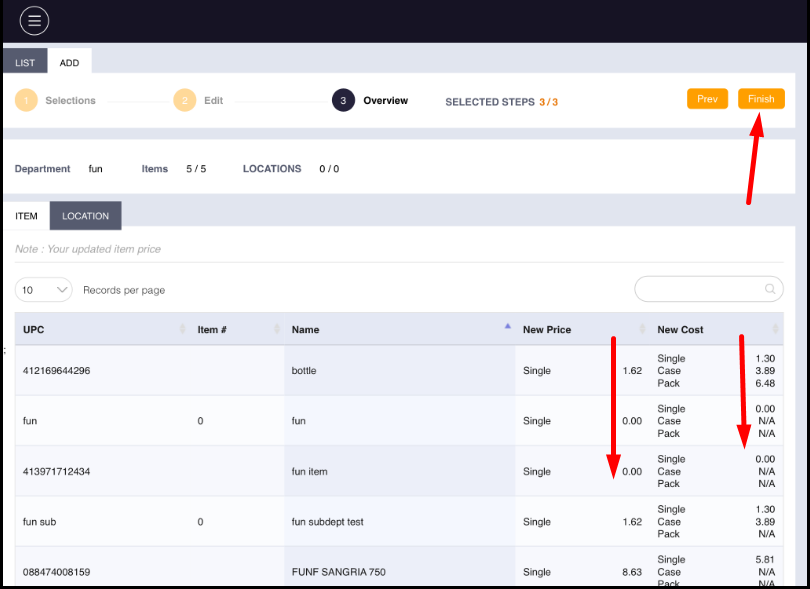Screen dimensions: 810x589
Task: Select the ITEM tab
Action: click(x=26, y=216)
